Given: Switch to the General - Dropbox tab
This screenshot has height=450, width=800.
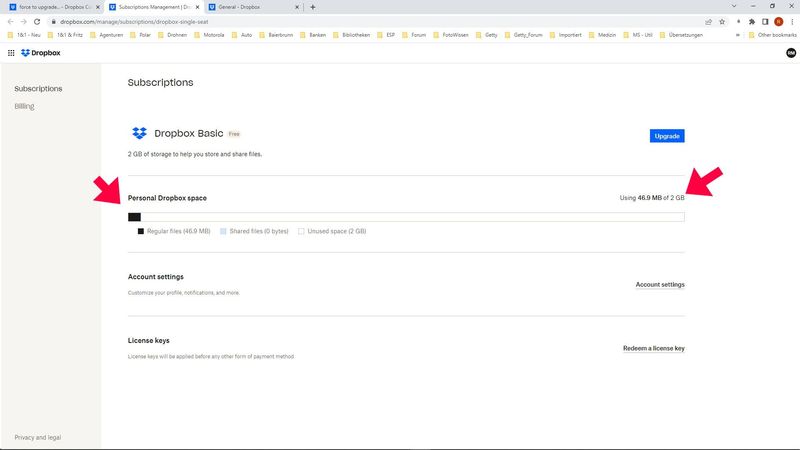Looking at the screenshot, I should pyautogui.click(x=254, y=7).
